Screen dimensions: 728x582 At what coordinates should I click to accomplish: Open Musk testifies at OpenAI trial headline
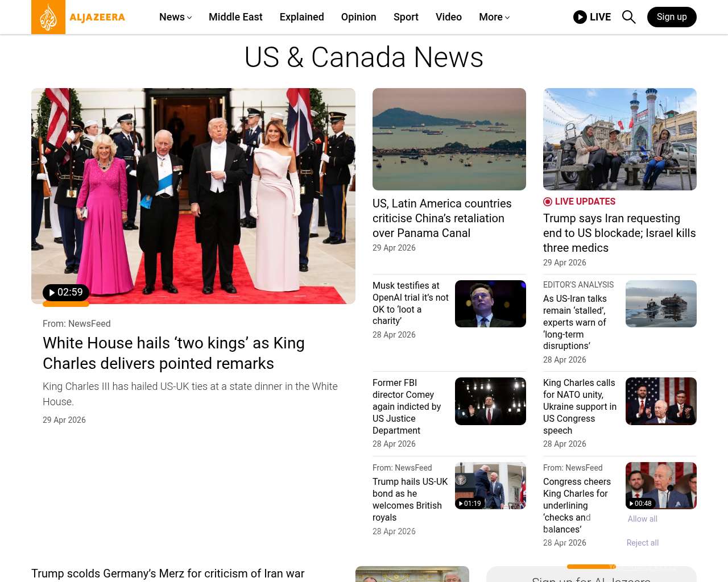[410, 303]
